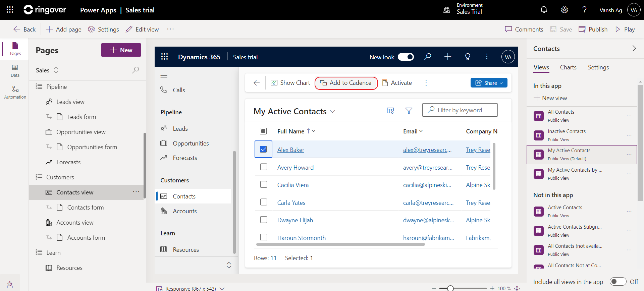Viewport: 644px width, 291px height.
Task: Collapse the site map hamburger menu
Action: point(164,75)
